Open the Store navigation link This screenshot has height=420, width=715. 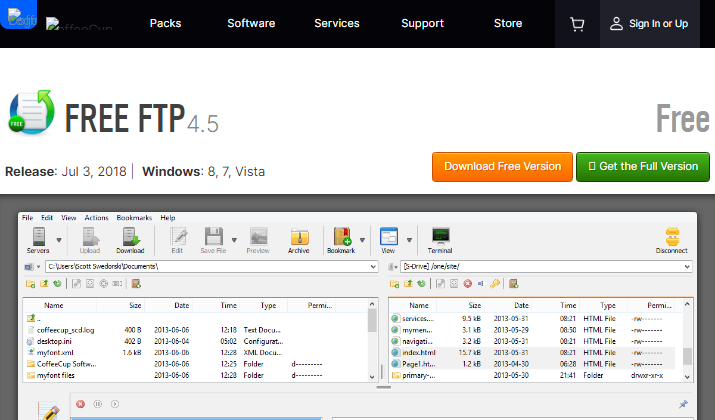pos(508,23)
